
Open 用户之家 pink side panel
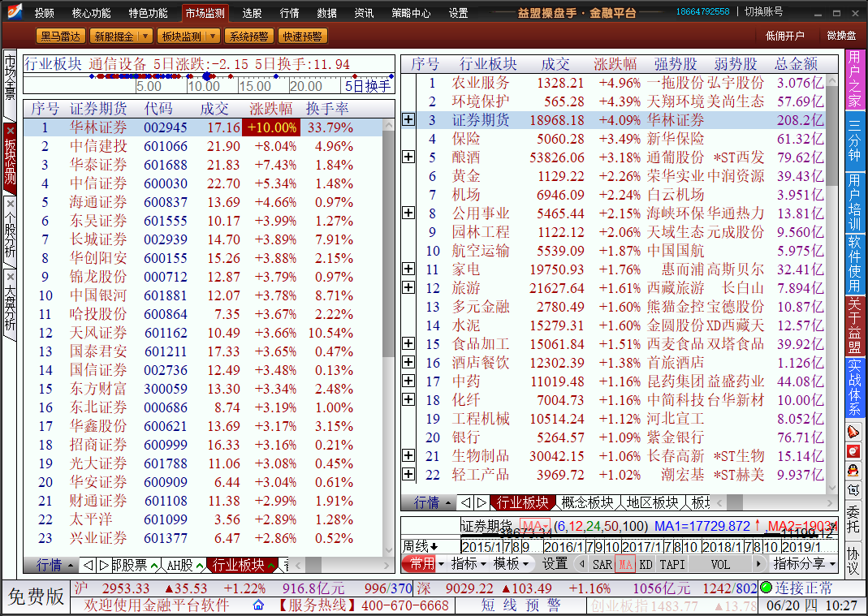[855, 80]
